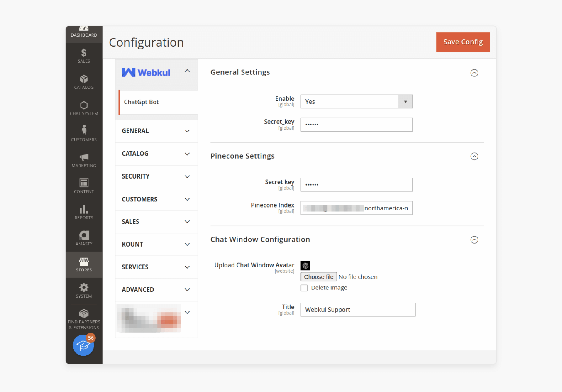
Task: Expand the SECURITY config section
Action: click(156, 176)
